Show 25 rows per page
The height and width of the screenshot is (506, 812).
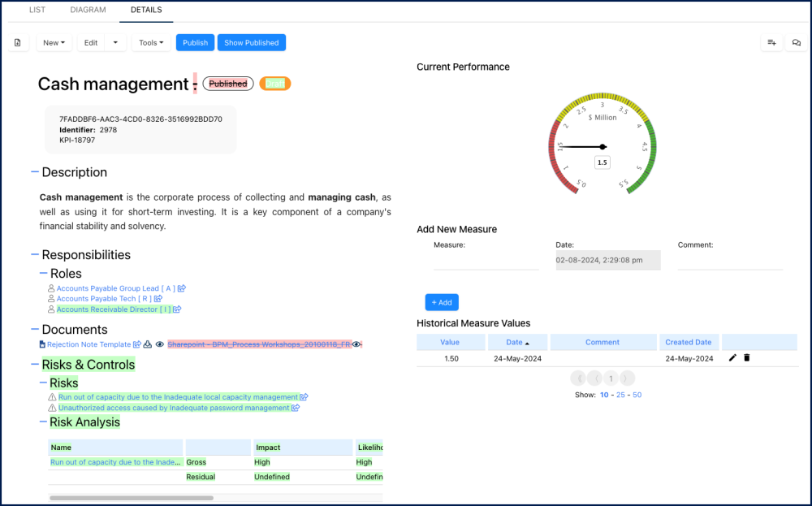point(620,395)
